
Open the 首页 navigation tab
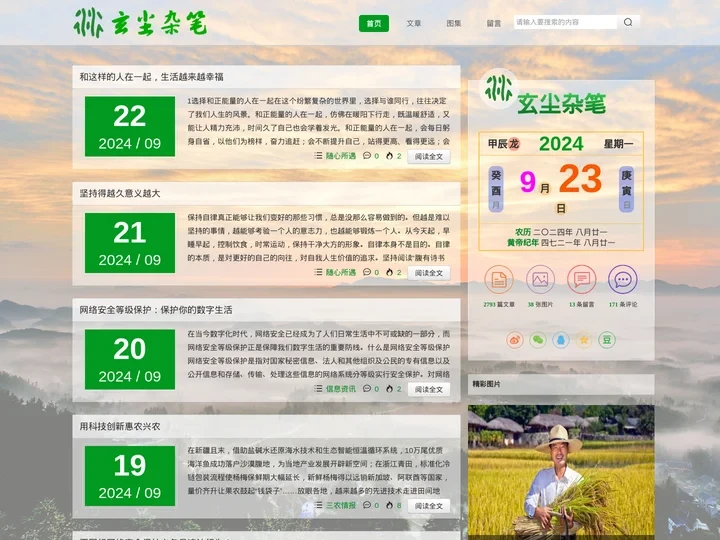pos(374,23)
